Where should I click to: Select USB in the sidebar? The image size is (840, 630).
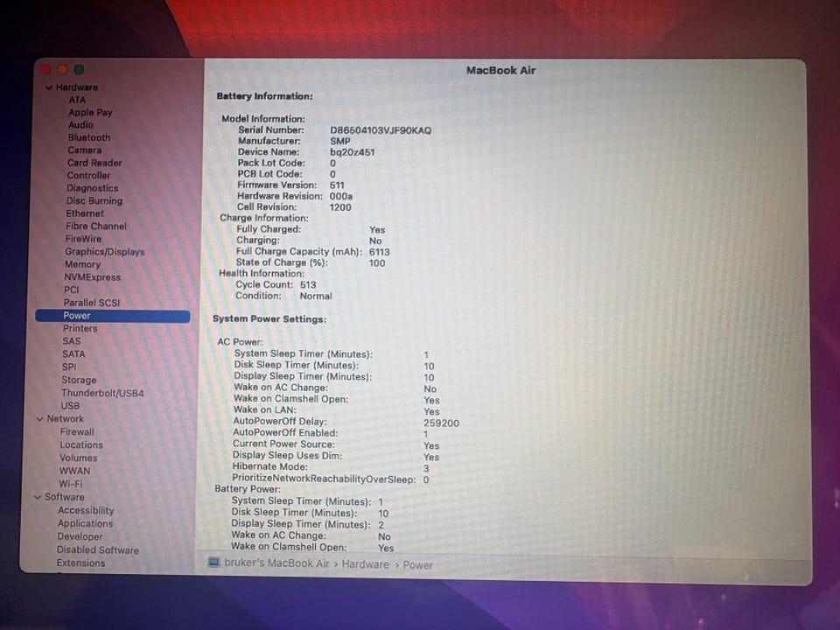click(70, 406)
